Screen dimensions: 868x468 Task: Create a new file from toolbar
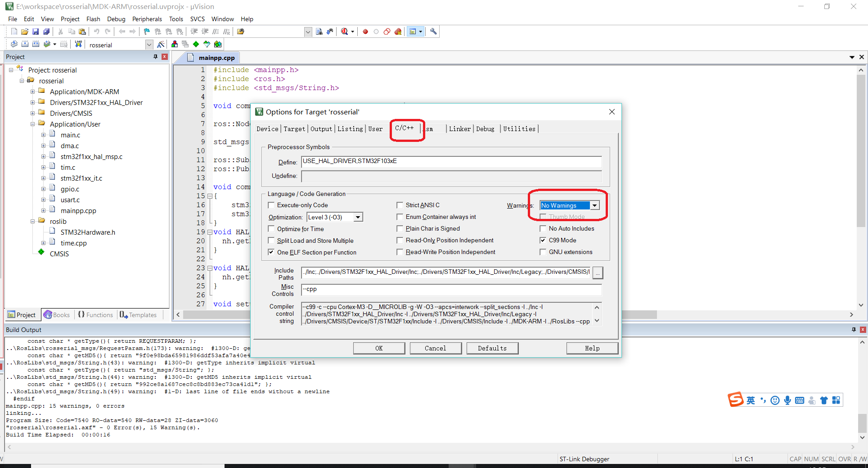coord(14,32)
